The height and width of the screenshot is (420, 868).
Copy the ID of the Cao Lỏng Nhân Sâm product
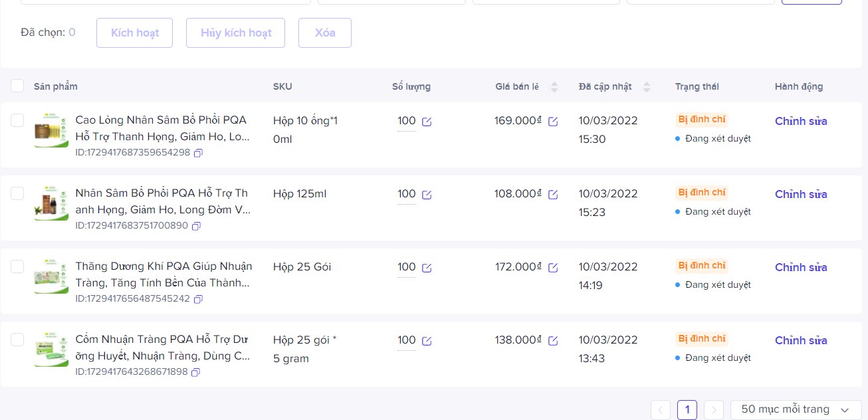pyautogui.click(x=197, y=153)
